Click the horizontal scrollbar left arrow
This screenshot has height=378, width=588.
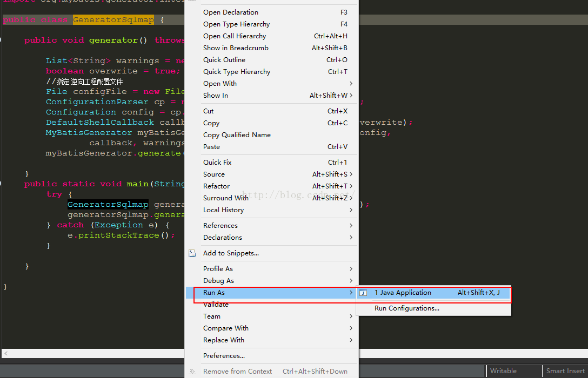tap(5, 354)
